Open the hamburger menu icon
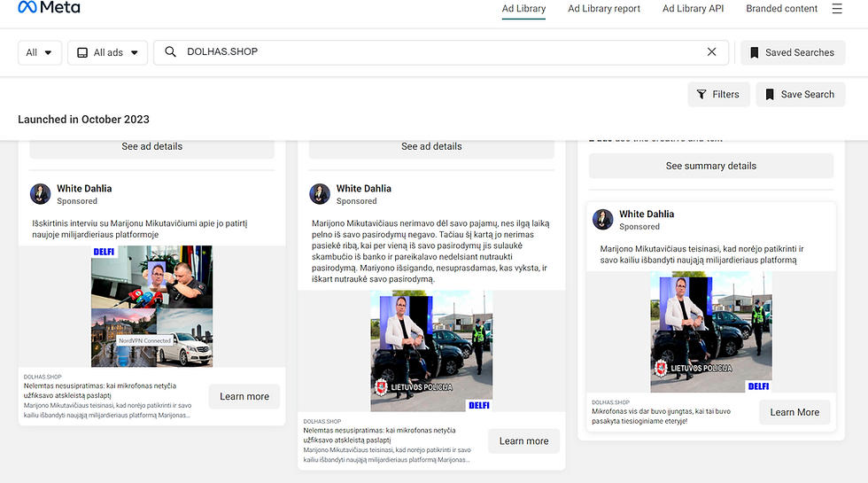Image resolution: width=868 pixels, height=483 pixels. 837,8
